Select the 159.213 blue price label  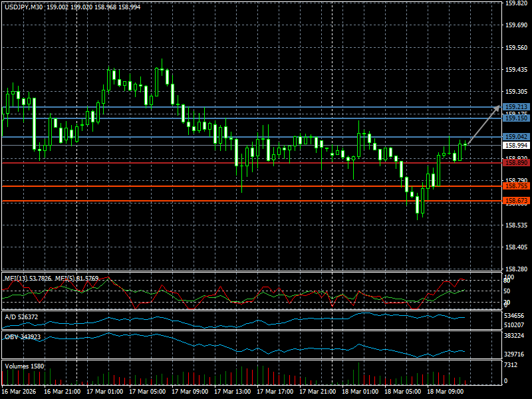click(516, 107)
